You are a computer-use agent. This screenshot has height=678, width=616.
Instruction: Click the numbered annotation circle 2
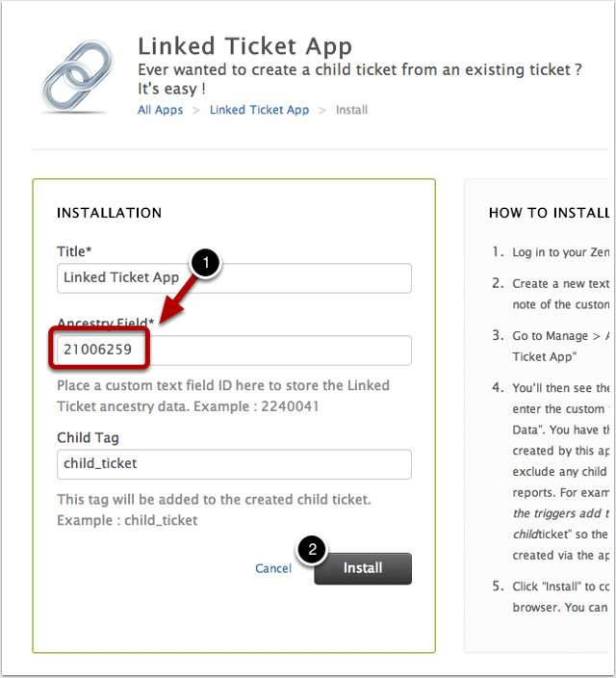pos(312,550)
